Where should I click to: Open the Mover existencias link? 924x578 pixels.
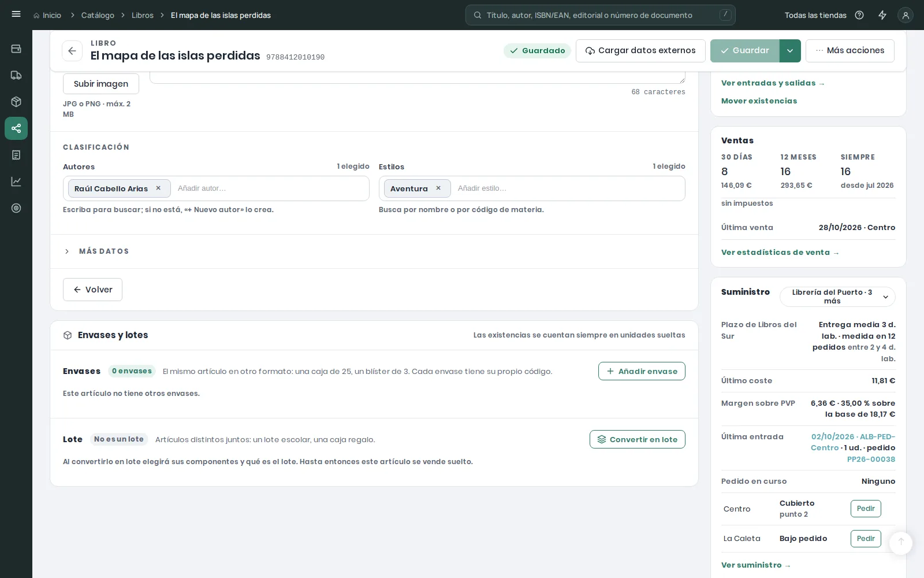[759, 101]
